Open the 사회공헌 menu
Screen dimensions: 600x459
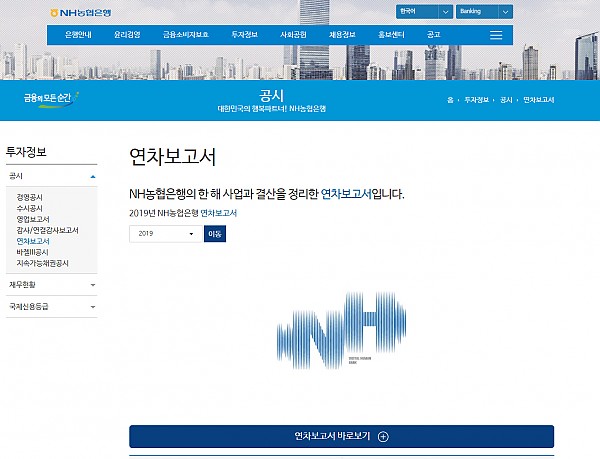(x=293, y=35)
